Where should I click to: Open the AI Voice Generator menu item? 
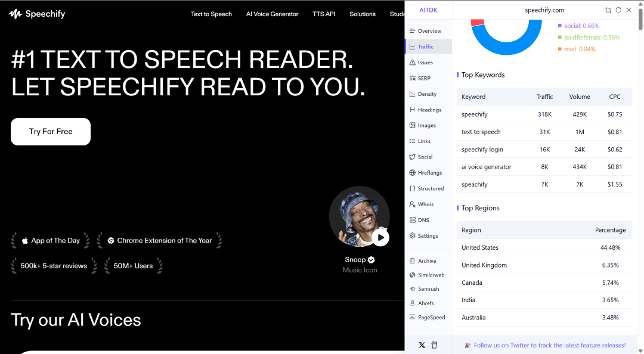tap(273, 14)
